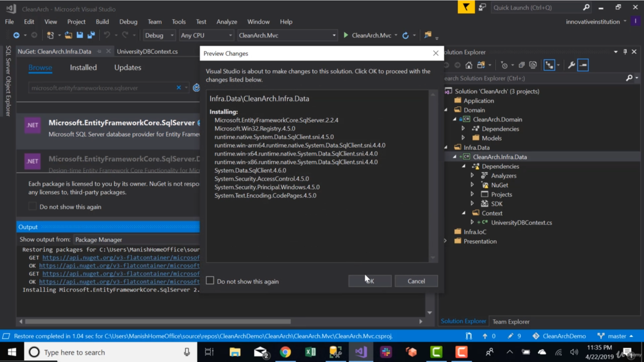Expand the NuGet dependencies node
Viewport: 644px width, 362px height.
pos(472,185)
